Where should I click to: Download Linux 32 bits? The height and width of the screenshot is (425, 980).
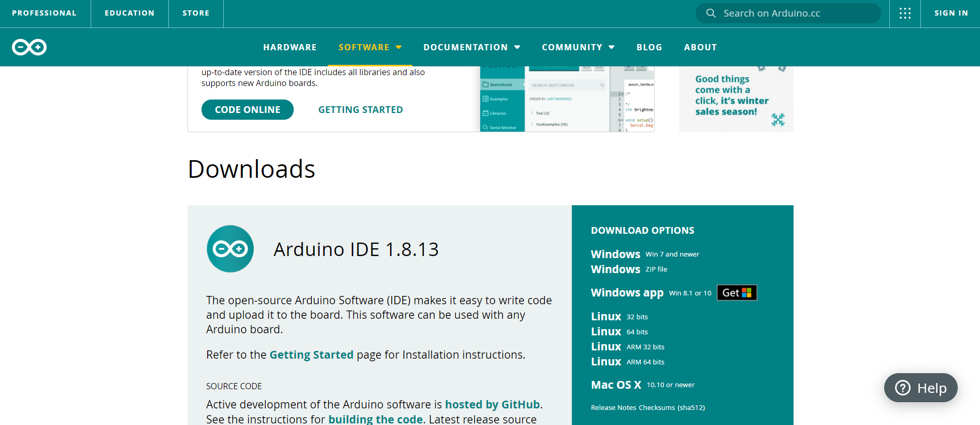619,317
